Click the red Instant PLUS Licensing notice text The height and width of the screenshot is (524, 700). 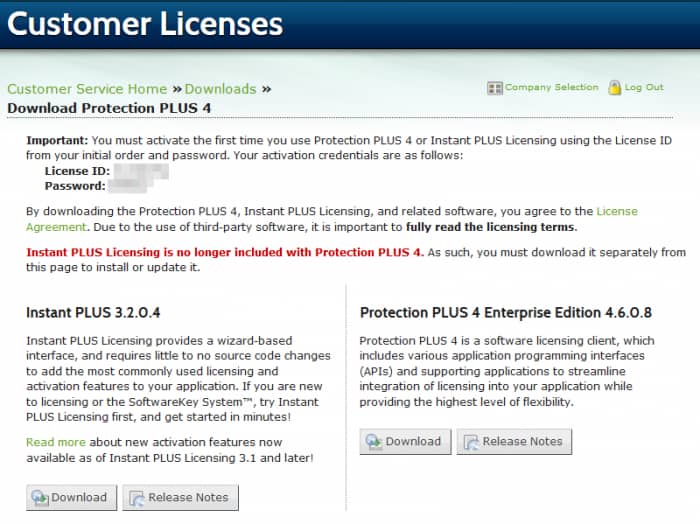point(225,252)
